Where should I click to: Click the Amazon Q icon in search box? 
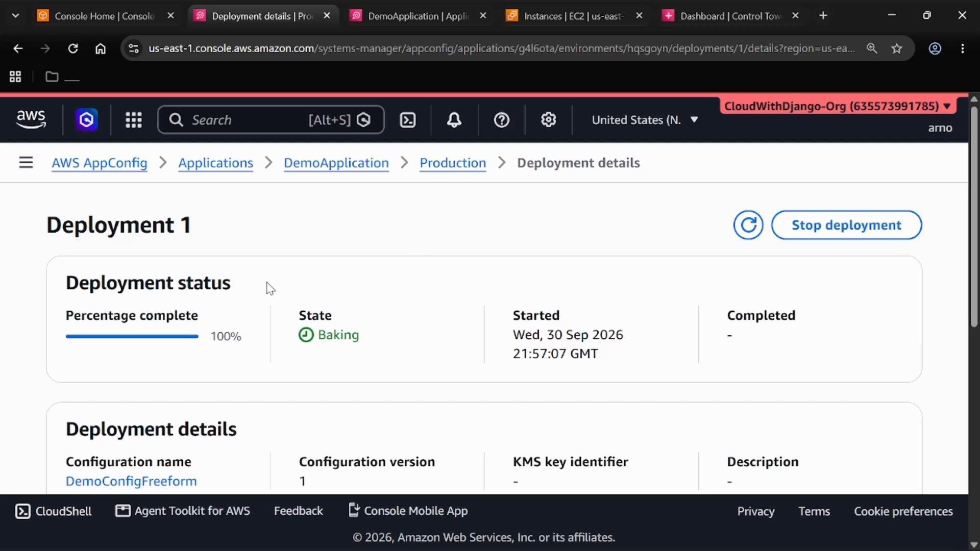[364, 120]
